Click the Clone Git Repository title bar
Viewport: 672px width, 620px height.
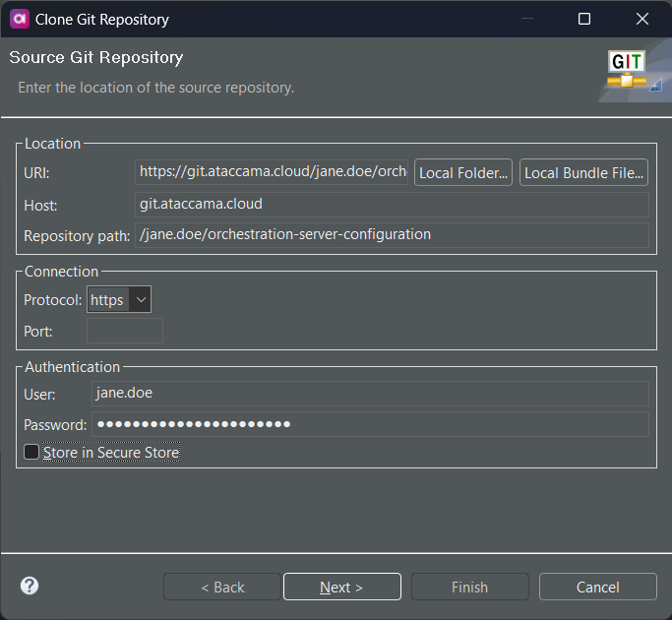coord(295,19)
